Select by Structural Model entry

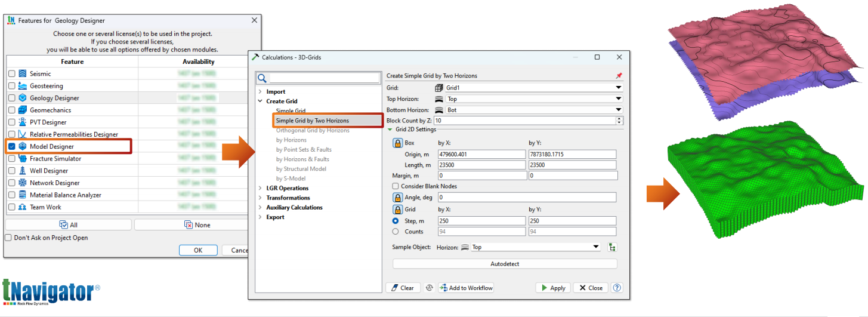coord(301,168)
